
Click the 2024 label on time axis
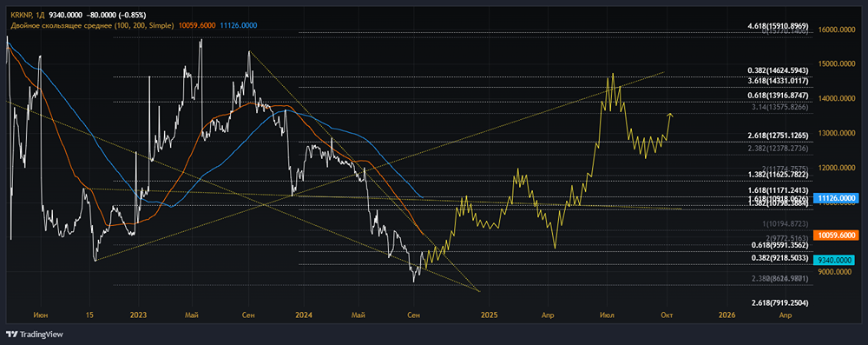click(x=304, y=315)
